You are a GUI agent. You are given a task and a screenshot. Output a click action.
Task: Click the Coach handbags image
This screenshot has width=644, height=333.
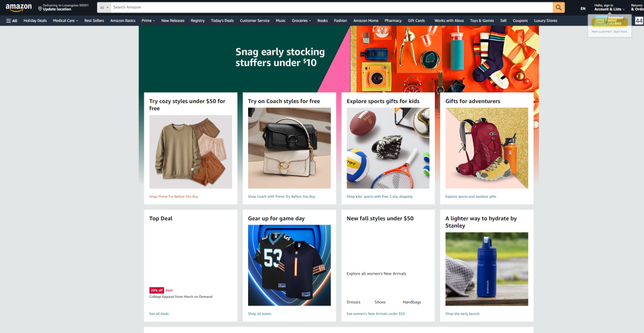[289, 148]
